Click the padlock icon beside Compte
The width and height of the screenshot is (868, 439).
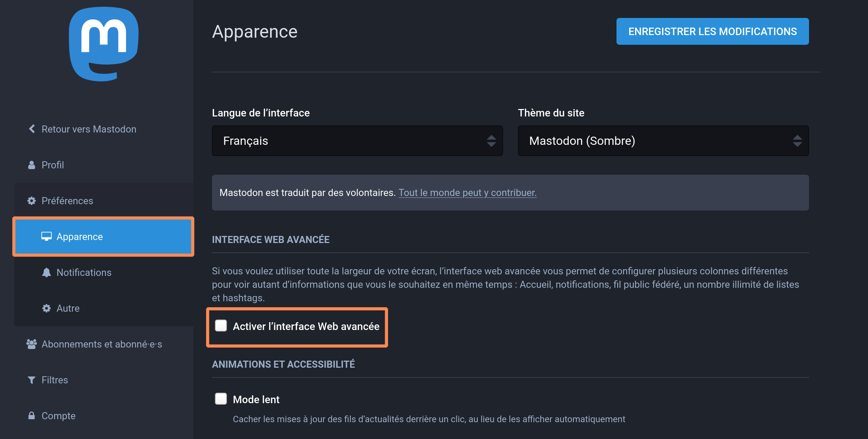32,415
